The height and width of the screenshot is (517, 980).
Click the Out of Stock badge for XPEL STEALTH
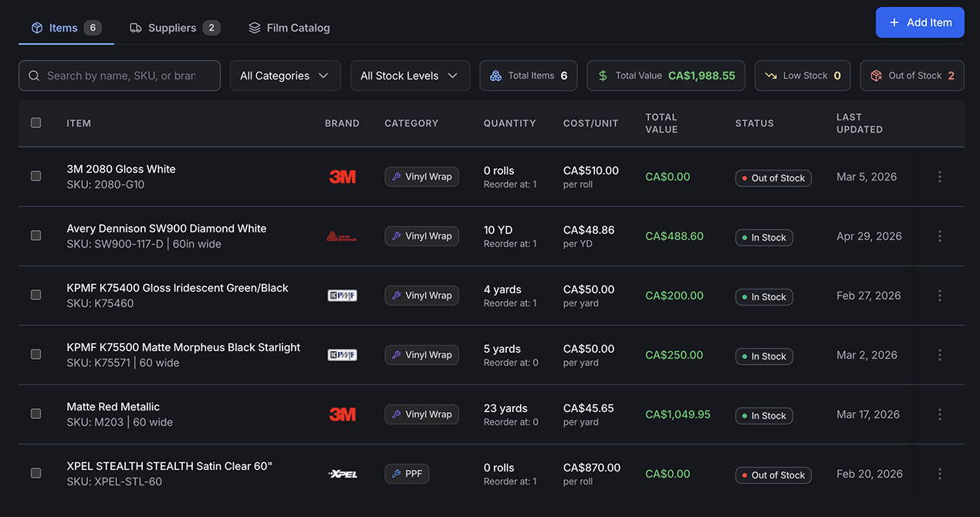(773, 475)
